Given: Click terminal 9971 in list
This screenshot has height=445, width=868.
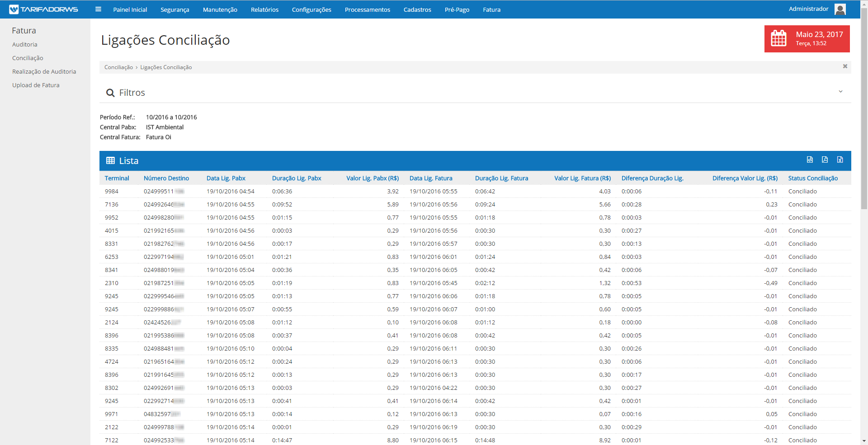Looking at the screenshot, I should click(111, 414).
